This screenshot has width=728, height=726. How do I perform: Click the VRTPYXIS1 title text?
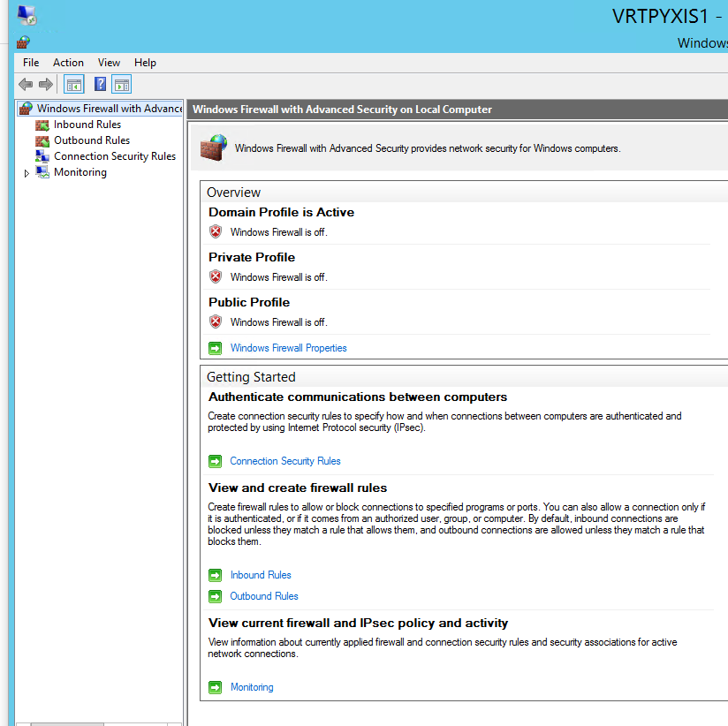coord(660,16)
